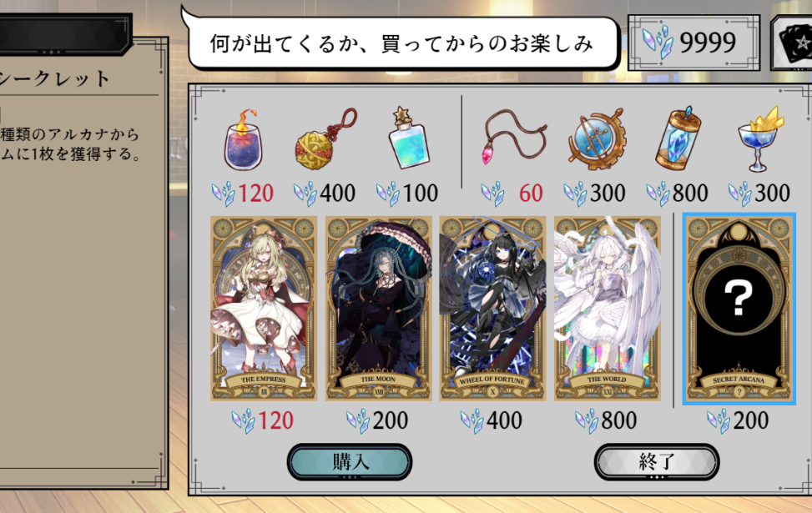Select The Empress arcana card
This screenshot has width=812, height=513.
click(x=264, y=309)
